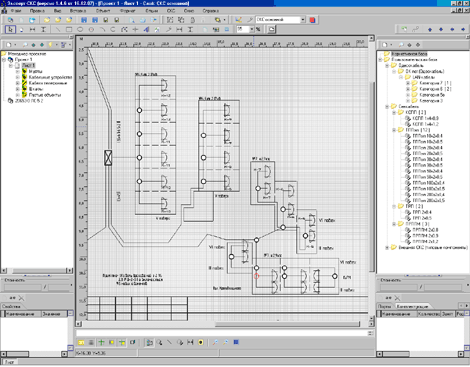The width and height of the screenshot is (470, 367).
Task: Click the crossed box symbol on the cable line
Action: [x=108, y=158]
